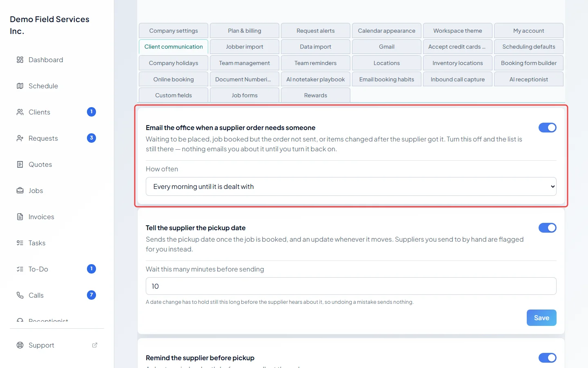
Task: Click the Clients notification badge
Action: click(x=91, y=112)
